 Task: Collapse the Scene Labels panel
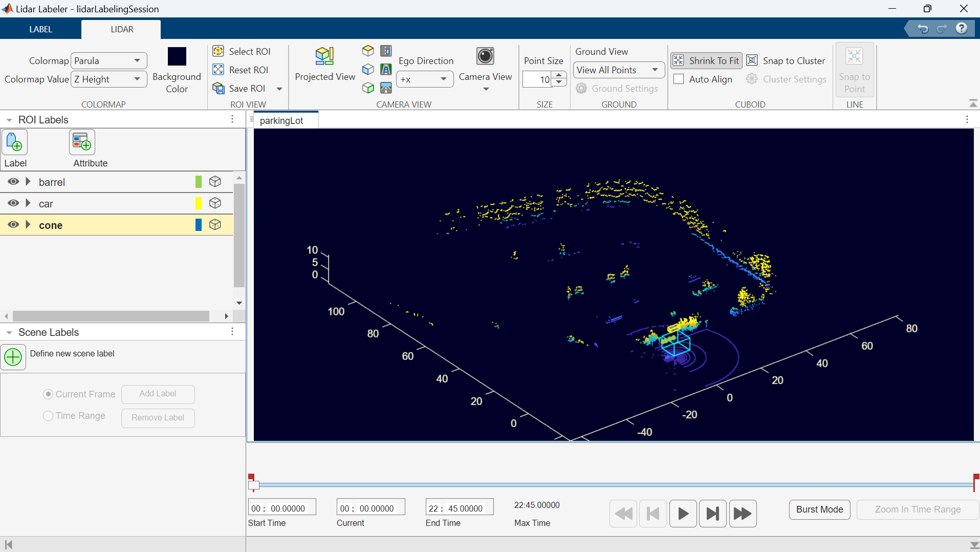(x=9, y=332)
